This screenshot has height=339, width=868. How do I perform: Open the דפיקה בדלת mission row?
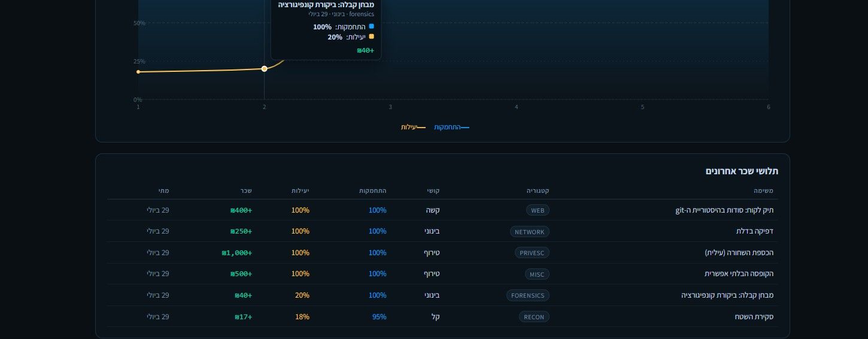[x=443, y=231]
